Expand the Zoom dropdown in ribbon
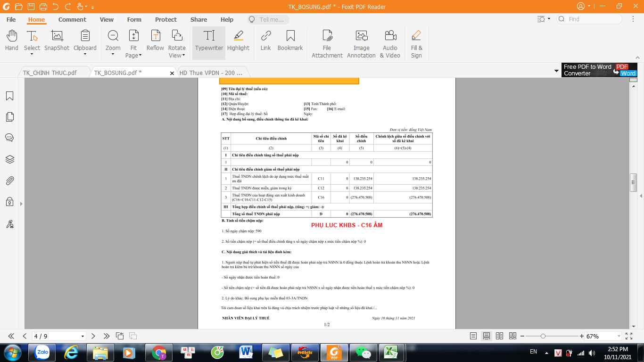 pos(113,54)
